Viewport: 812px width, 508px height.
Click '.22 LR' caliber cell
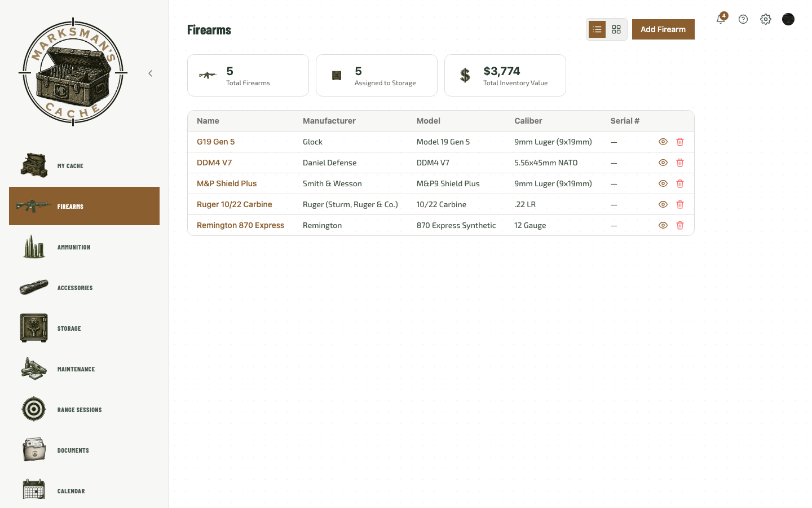point(525,204)
